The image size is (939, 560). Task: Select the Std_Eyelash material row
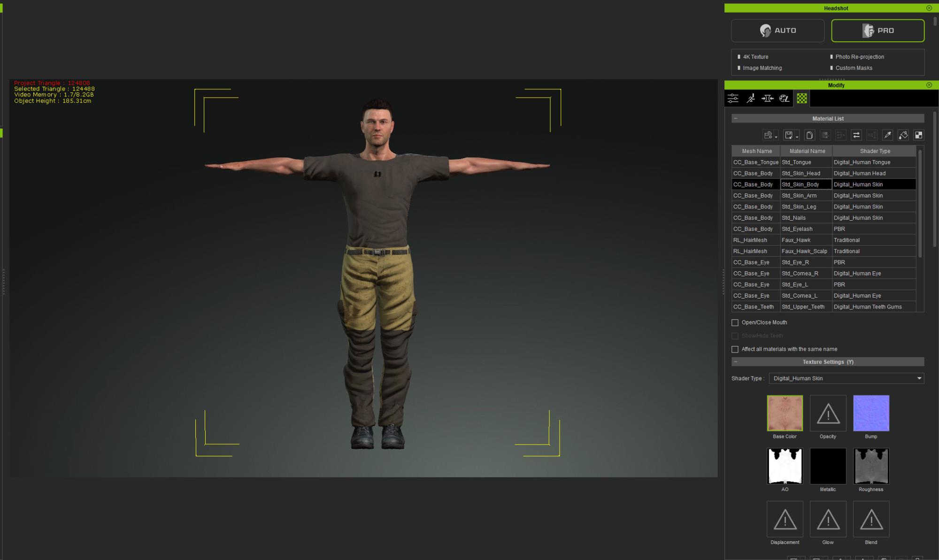point(824,229)
